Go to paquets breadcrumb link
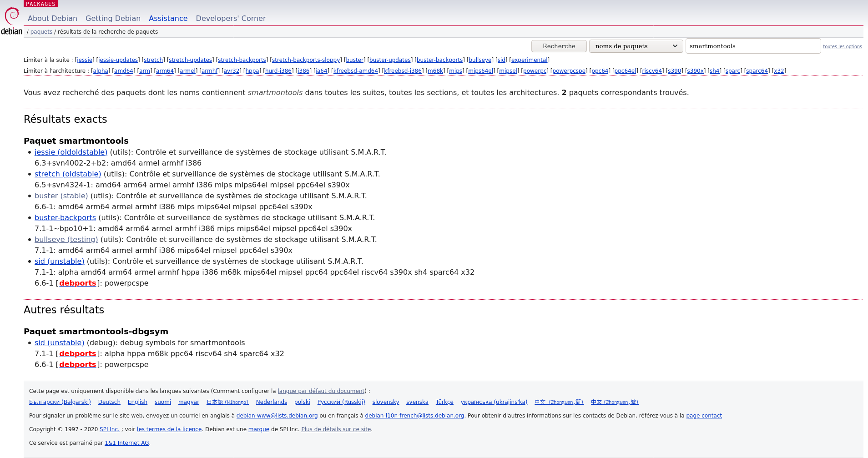The height and width of the screenshot is (458, 868). coord(41,32)
